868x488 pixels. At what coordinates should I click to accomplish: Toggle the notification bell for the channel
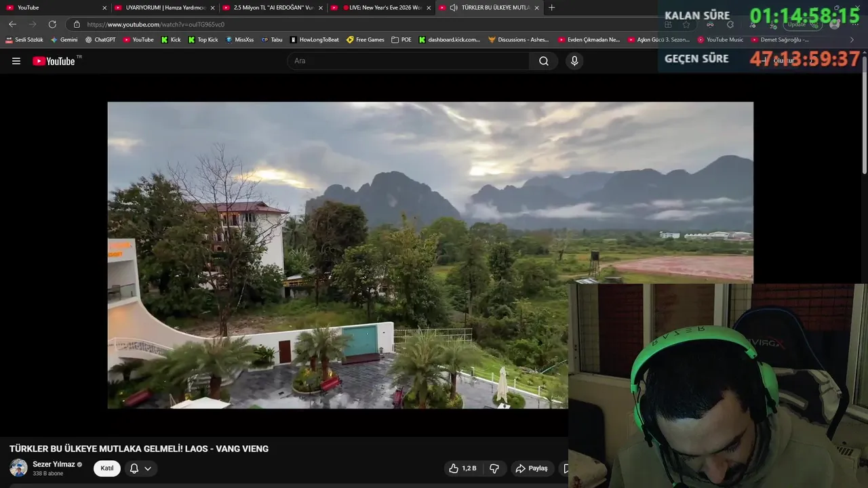pyautogui.click(x=134, y=468)
